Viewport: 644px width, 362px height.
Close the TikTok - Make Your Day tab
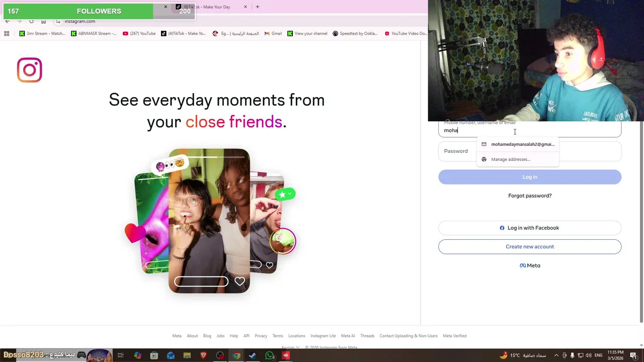tap(246, 7)
